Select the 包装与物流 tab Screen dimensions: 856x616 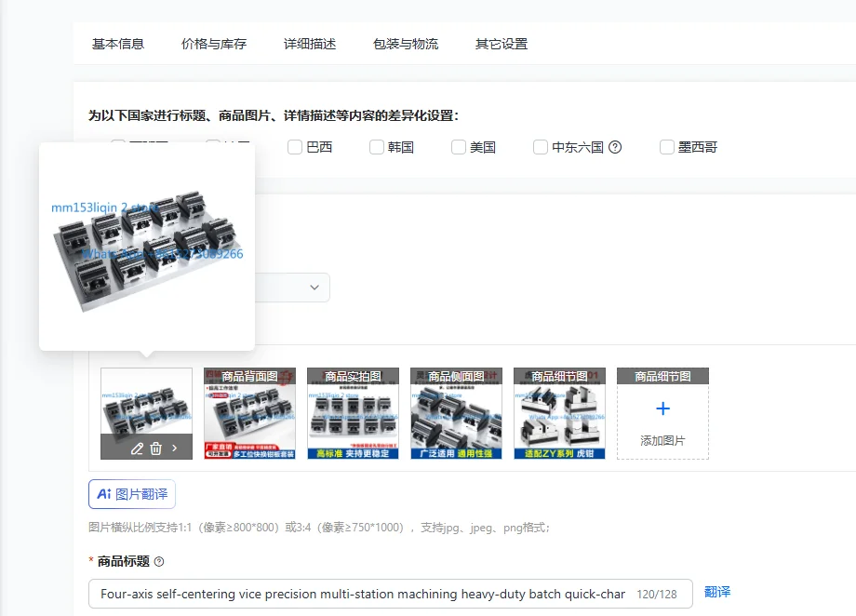pyautogui.click(x=406, y=44)
